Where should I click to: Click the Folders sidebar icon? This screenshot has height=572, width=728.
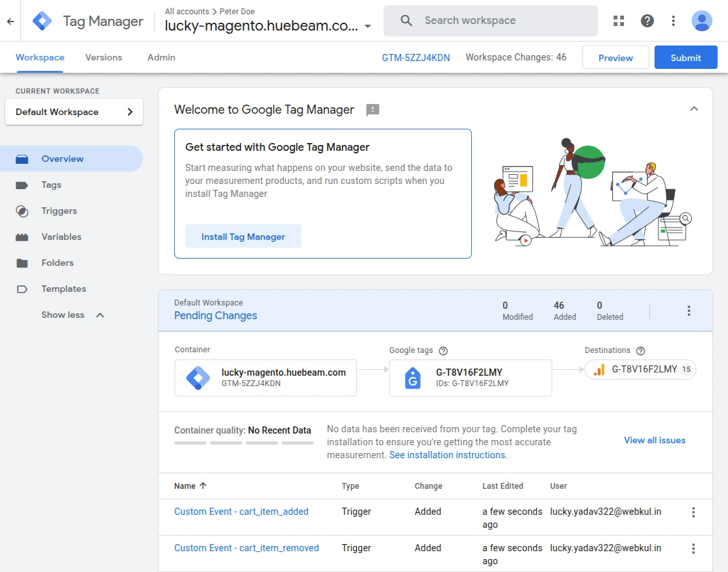point(22,263)
